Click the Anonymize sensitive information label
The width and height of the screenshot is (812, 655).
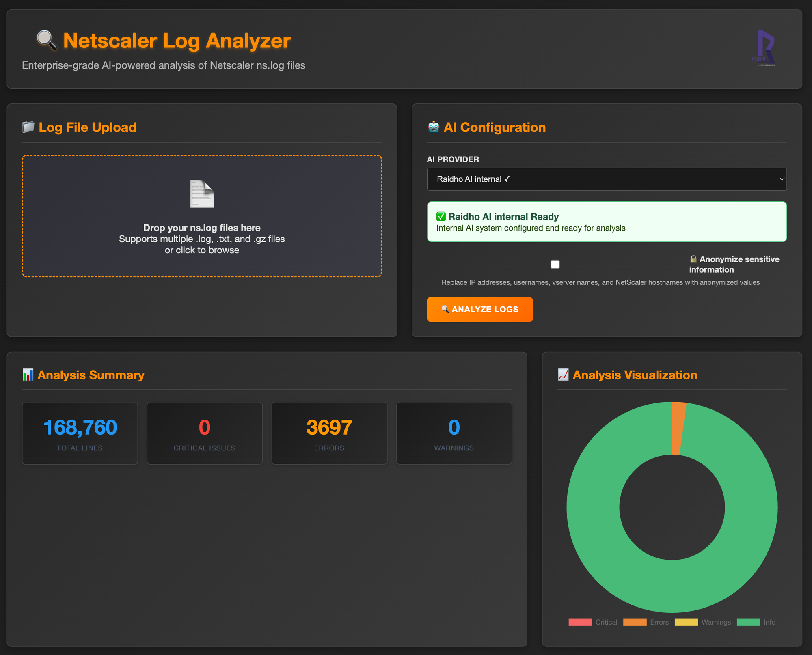click(x=734, y=264)
